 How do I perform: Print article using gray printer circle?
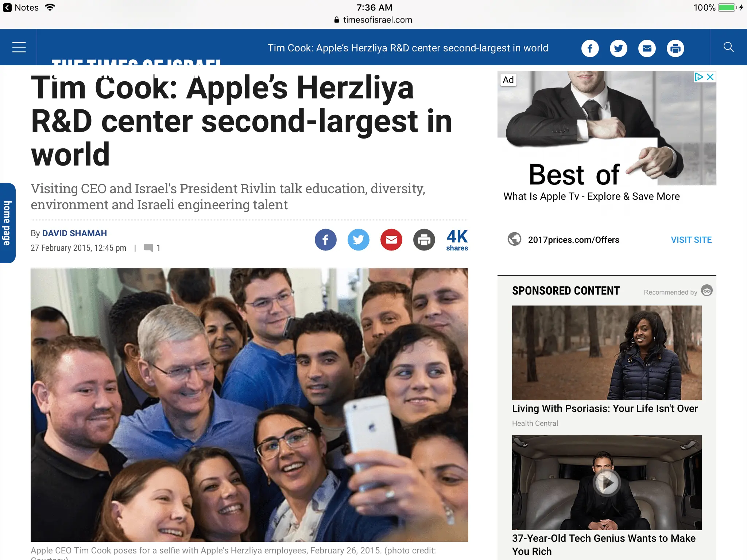tap(424, 240)
